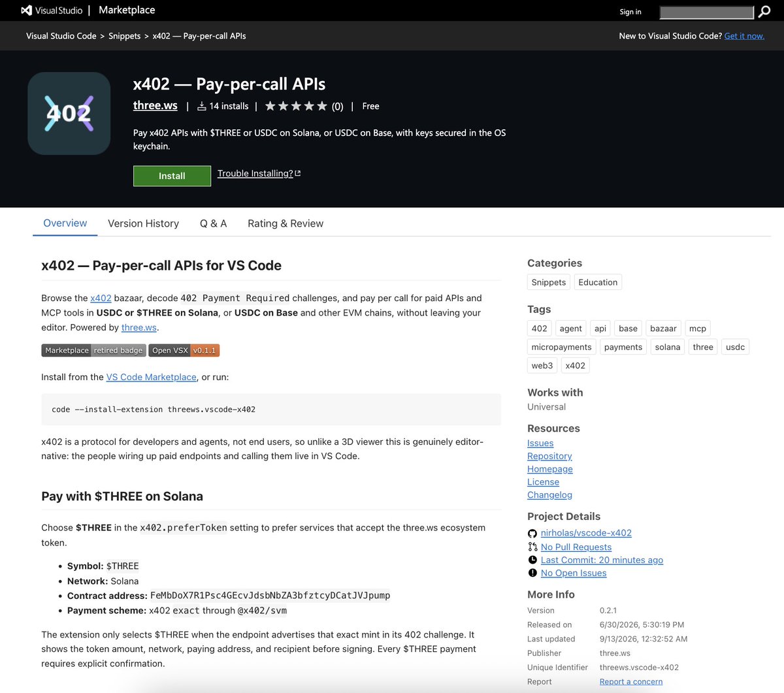Click the micropayments tag
Viewport: 784px width, 693px height.
[562, 347]
